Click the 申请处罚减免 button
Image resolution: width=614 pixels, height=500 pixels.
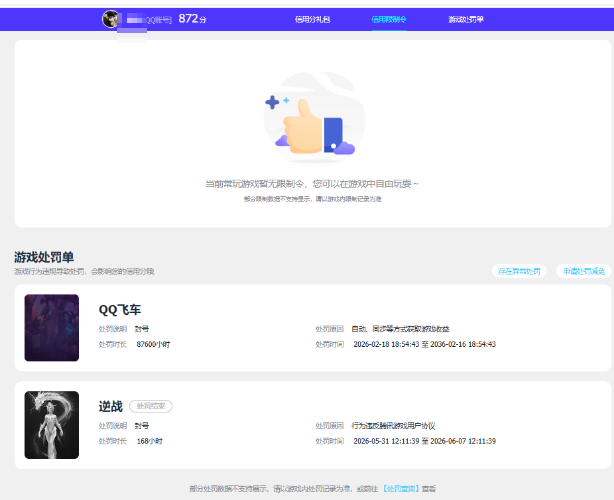tap(583, 271)
